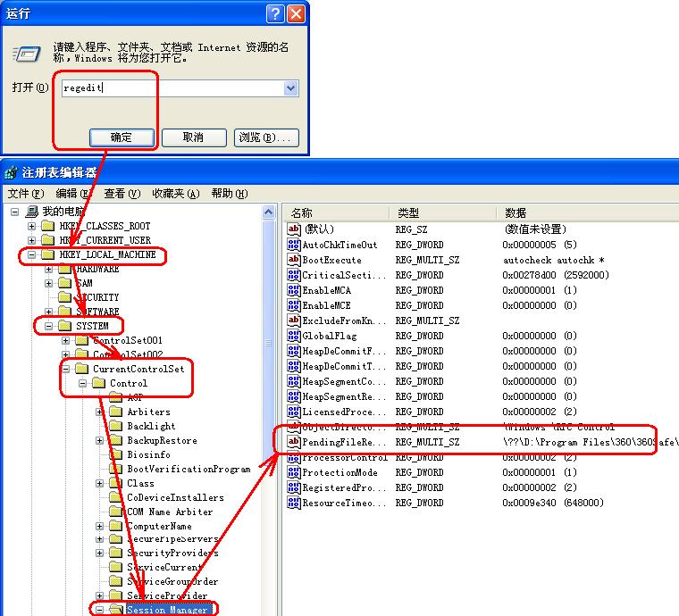Screen dimensions: 679x616
Task: Collapse the HKEY_LOCAL_MACHINE tree node
Action: (x=32, y=254)
